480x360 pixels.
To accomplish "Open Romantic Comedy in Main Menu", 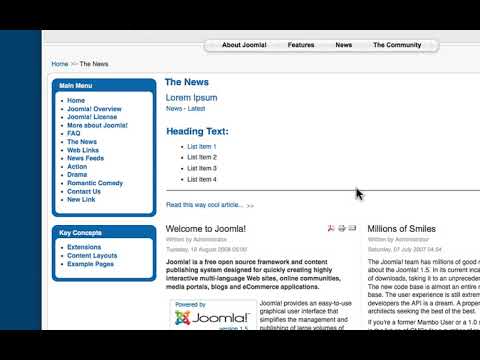I will coord(95,183).
